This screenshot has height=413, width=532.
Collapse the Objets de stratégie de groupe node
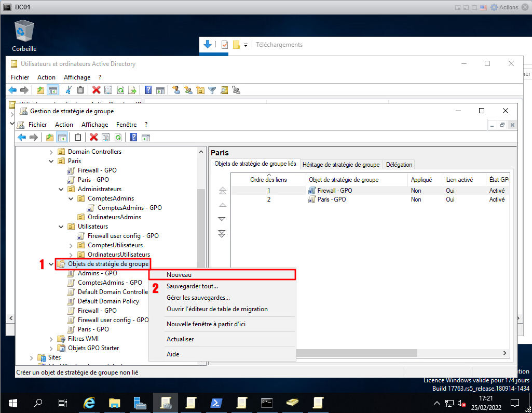51,264
